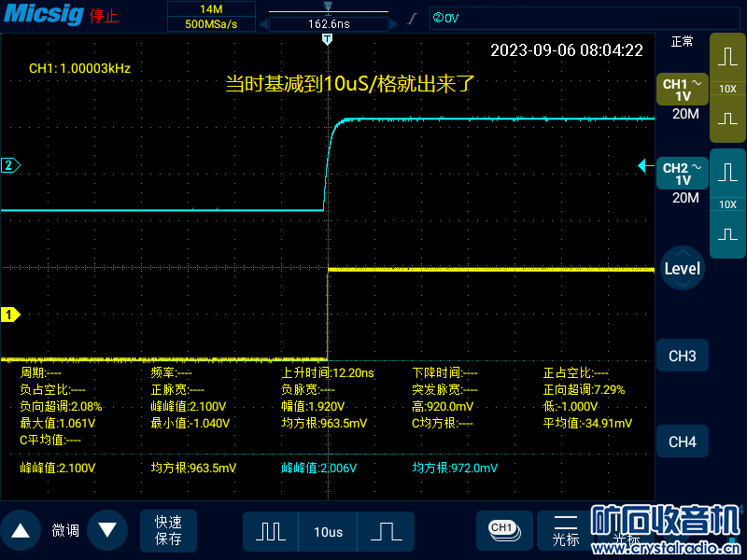Select the CH2 1V channel button
The image size is (747, 560).
point(683,174)
